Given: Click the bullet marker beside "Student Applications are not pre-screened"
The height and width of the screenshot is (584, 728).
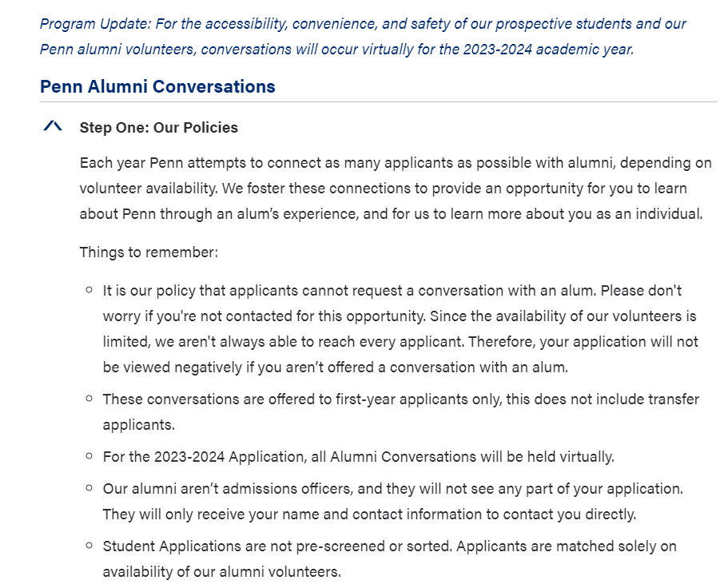Looking at the screenshot, I should pos(89,546).
